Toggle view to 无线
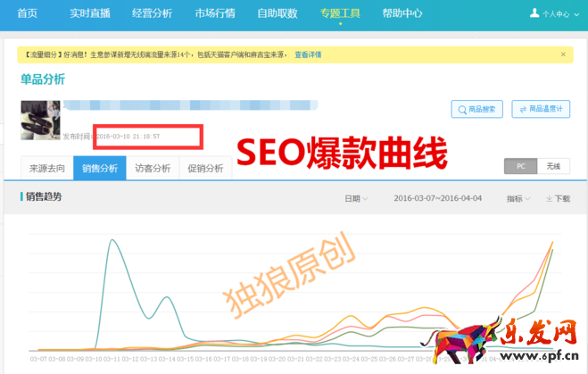588x374 pixels. (553, 166)
